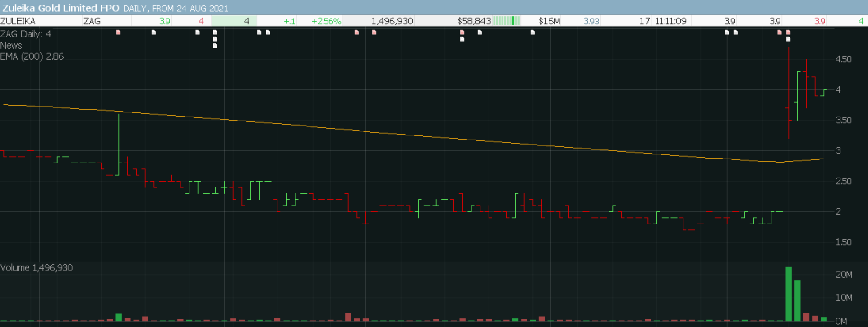Click the $16M market cap cell
The image size is (868, 327).
pyautogui.click(x=549, y=21)
